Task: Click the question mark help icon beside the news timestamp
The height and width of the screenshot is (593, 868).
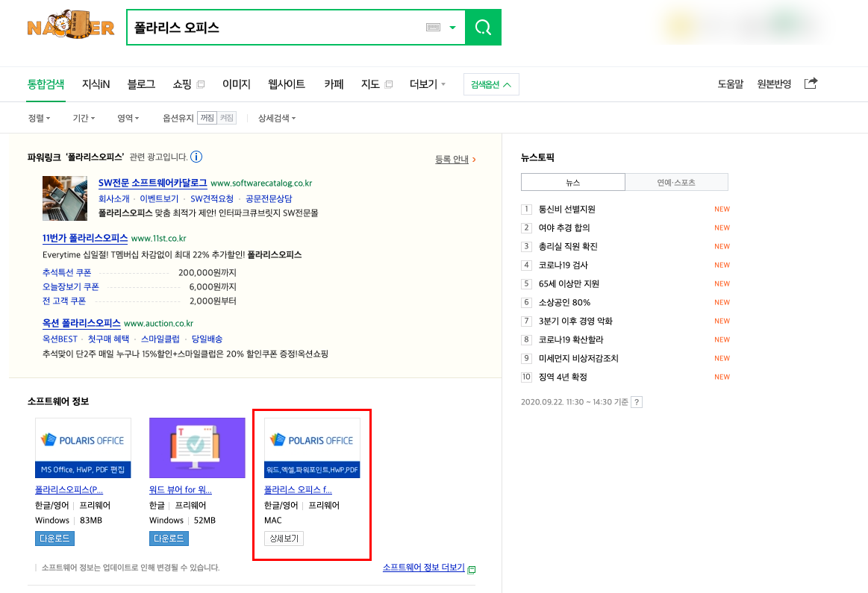Action: 637,402
